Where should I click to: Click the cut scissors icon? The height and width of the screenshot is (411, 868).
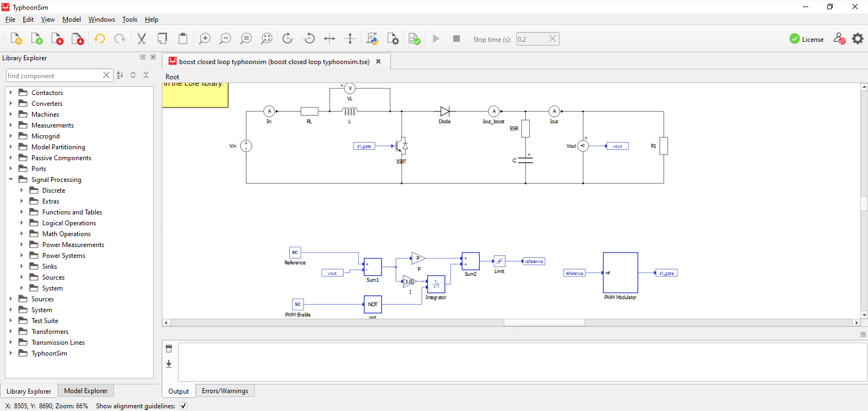[142, 39]
